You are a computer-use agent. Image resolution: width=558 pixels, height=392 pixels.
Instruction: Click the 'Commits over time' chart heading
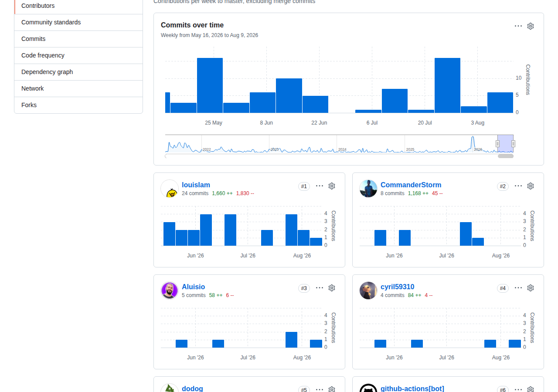pos(192,25)
